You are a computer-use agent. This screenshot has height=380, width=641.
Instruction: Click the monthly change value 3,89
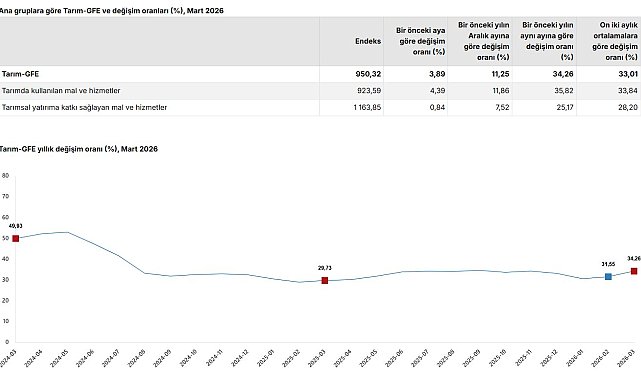(437, 74)
